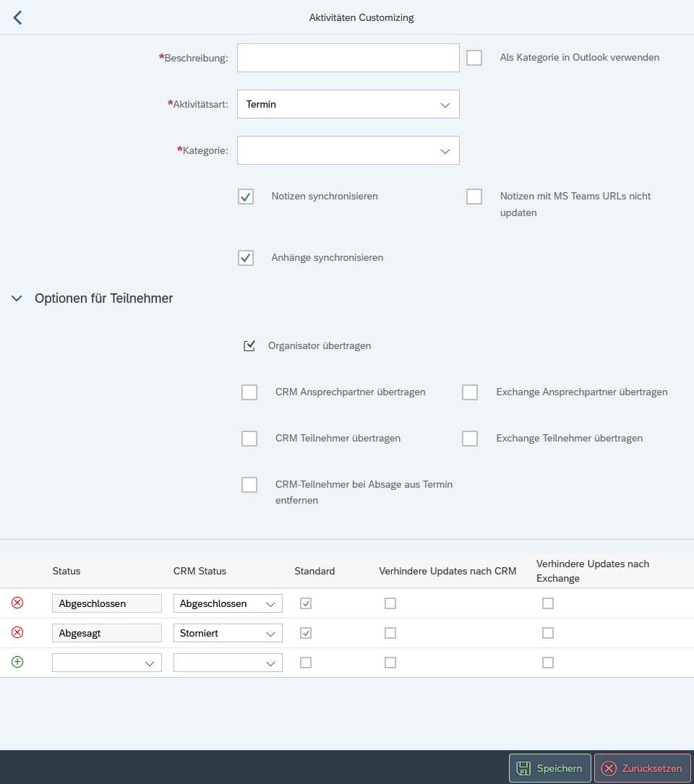Click the Speichern button

550,768
